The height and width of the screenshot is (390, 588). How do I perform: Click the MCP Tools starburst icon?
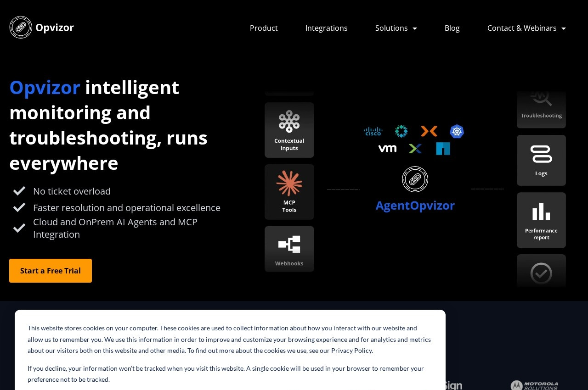(289, 183)
